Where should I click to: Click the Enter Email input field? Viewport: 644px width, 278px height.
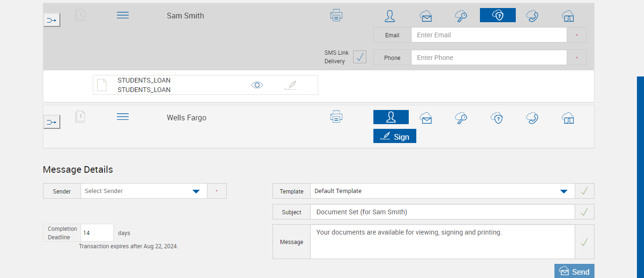[488, 35]
